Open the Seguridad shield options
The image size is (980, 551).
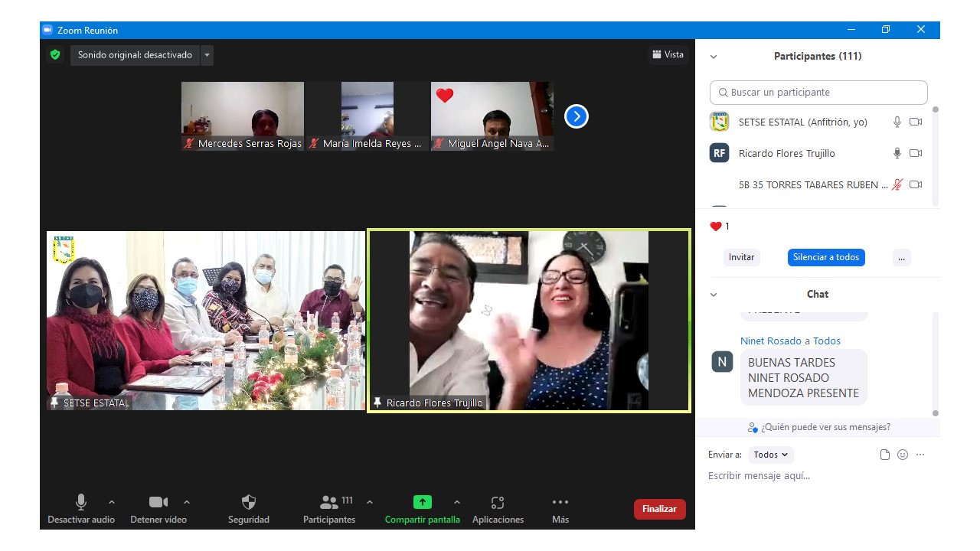248,503
